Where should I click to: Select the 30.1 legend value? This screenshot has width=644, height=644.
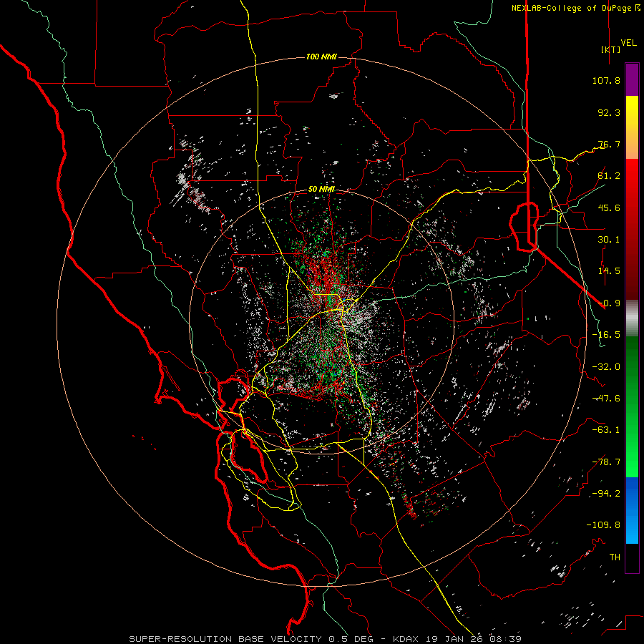609,240
